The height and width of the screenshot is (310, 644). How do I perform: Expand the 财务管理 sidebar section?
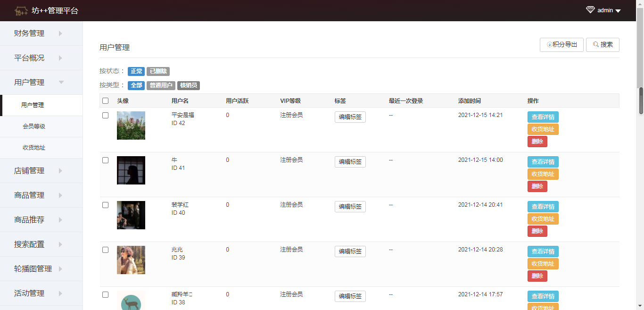tap(41, 34)
